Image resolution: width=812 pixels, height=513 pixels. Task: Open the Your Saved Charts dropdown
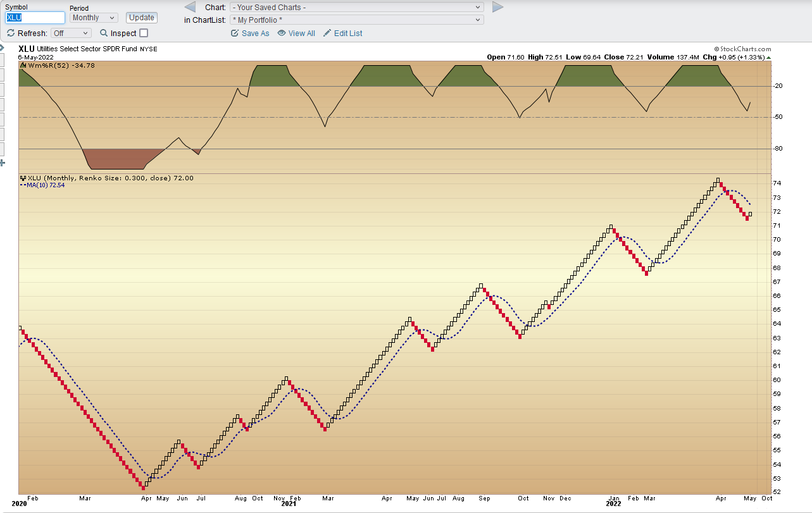click(357, 7)
